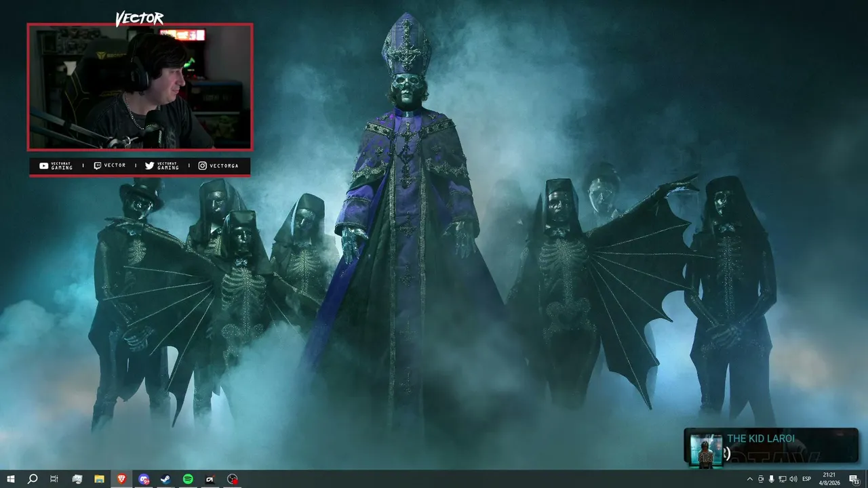Open Spotify from the taskbar
Screen dimensions: 868x488
coord(188,479)
